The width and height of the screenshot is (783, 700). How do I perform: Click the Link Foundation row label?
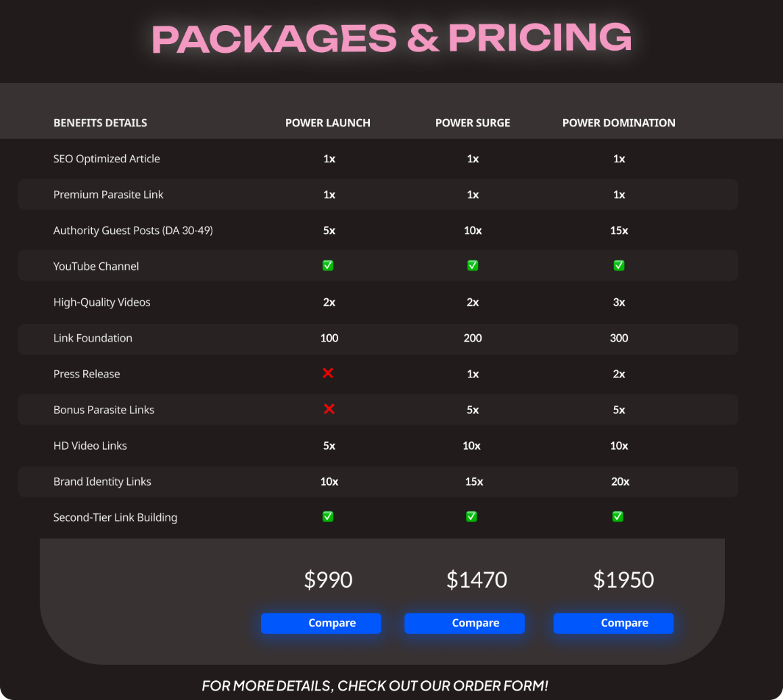[93, 338]
